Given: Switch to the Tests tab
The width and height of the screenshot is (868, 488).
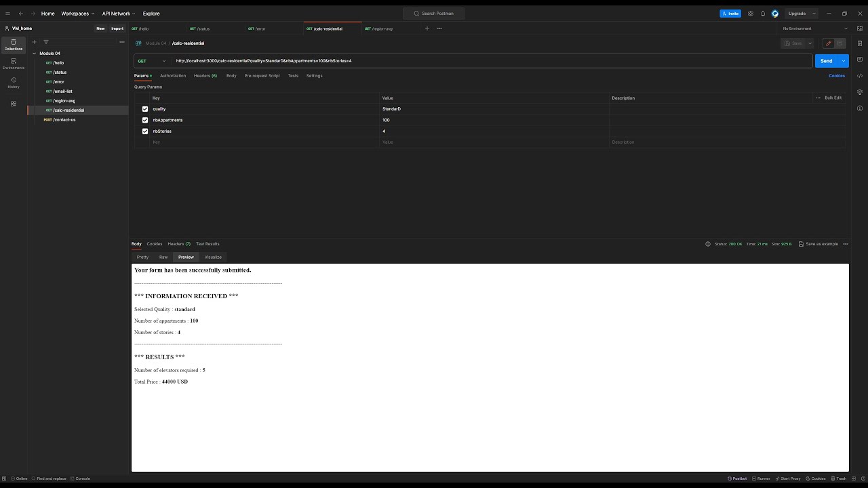Looking at the screenshot, I should pyautogui.click(x=293, y=76).
